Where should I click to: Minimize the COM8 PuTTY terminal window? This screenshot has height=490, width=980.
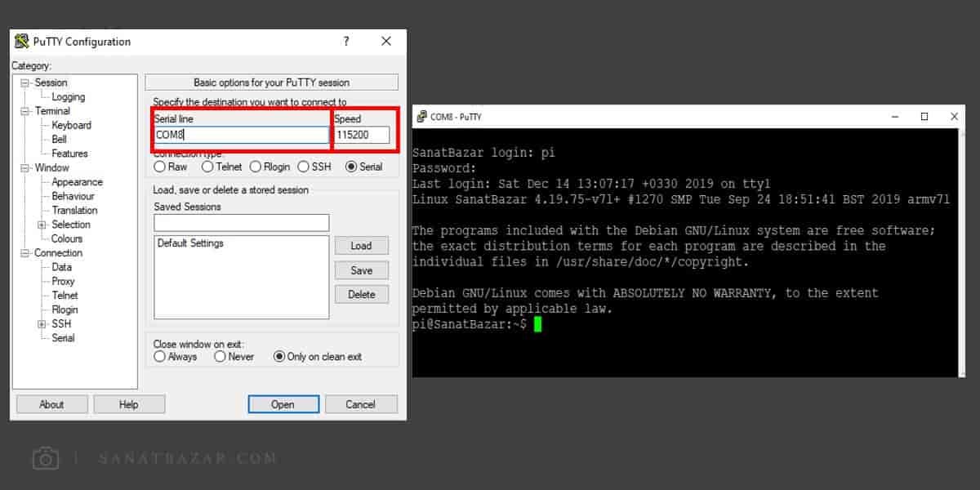pyautogui.click(x=896, y=117)
